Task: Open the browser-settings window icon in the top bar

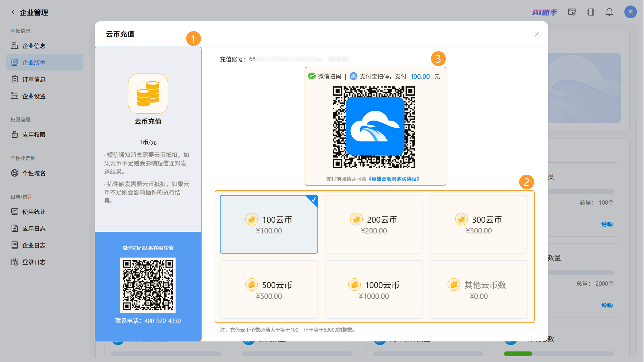Action: pyautogui.click(x=572, y=12)
